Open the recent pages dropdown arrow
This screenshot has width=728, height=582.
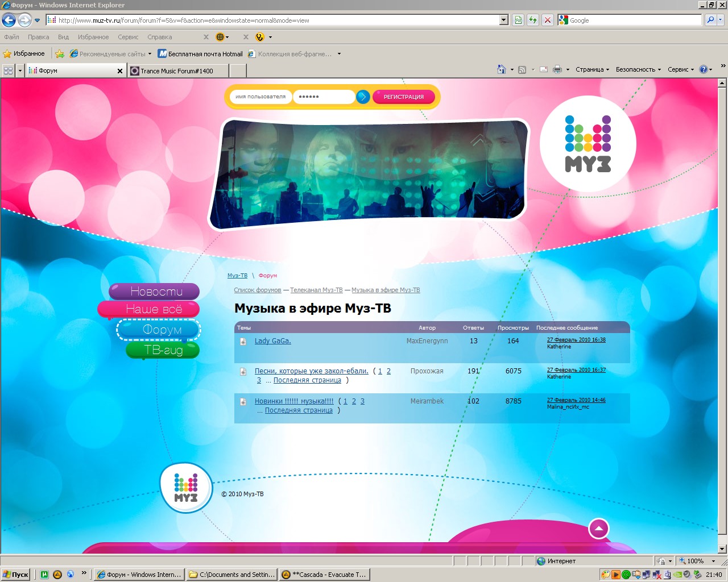38,20
